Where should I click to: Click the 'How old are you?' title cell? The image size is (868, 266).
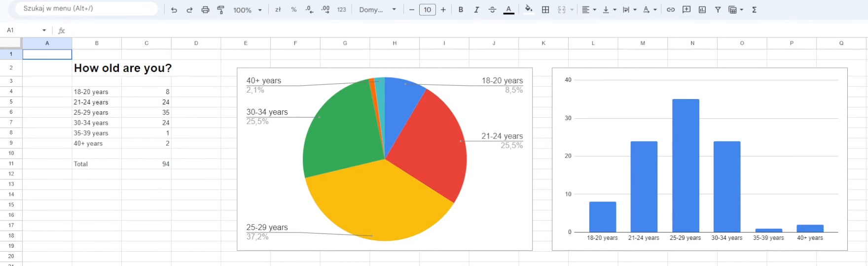[123, 68]
